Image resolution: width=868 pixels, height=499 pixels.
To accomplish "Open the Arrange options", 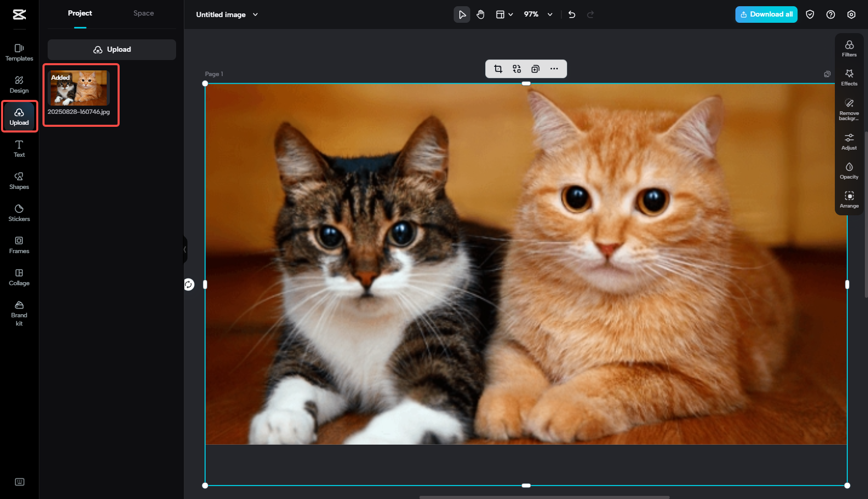I will point(849,200).
